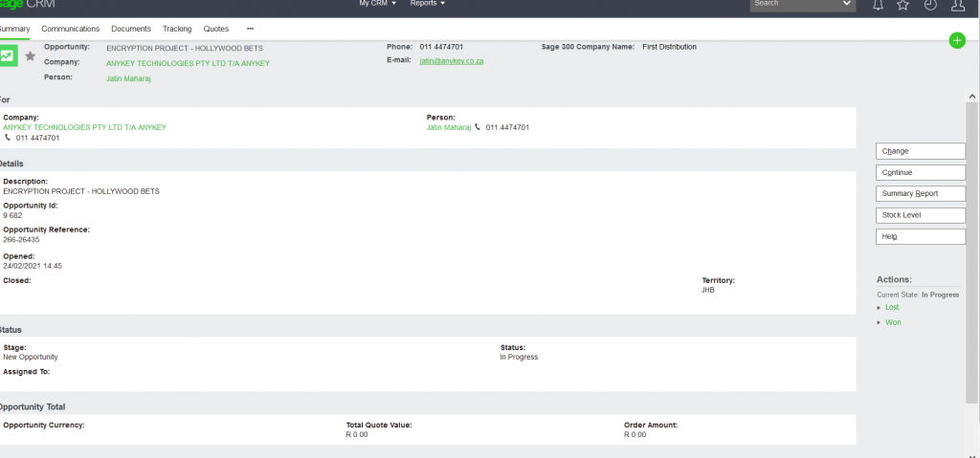This screenshot has width=980, height=458.
Task: Click the green plus new-record button
Action: tap(956, 40)
